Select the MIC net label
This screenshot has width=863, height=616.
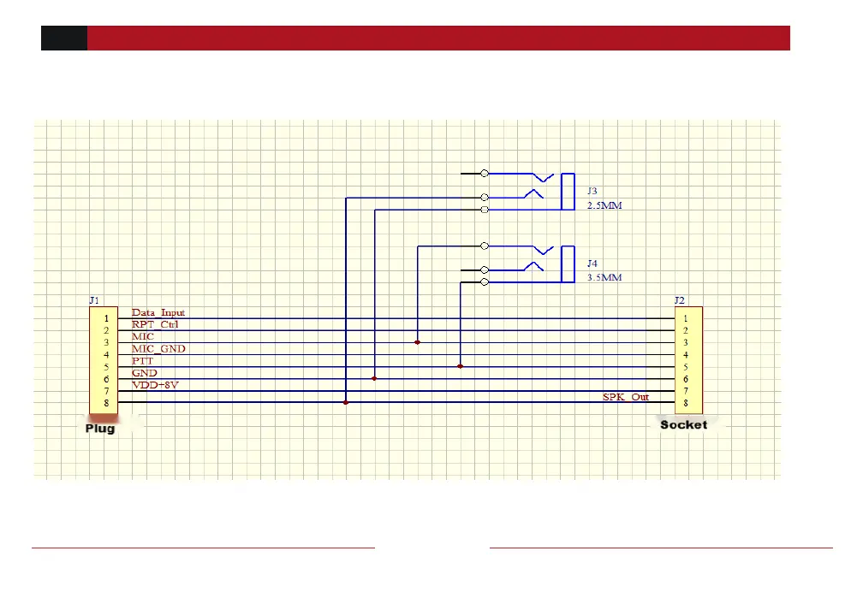[x=142, y=336]
